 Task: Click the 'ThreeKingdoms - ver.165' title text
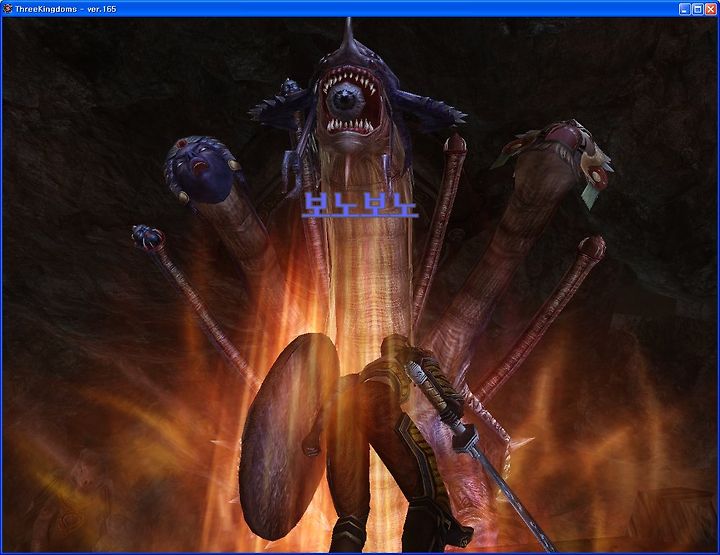pyautogui.click(x=66, y=9)
